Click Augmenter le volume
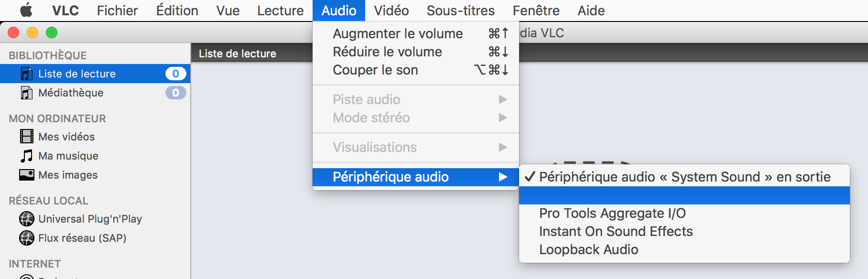 [398, 33]
